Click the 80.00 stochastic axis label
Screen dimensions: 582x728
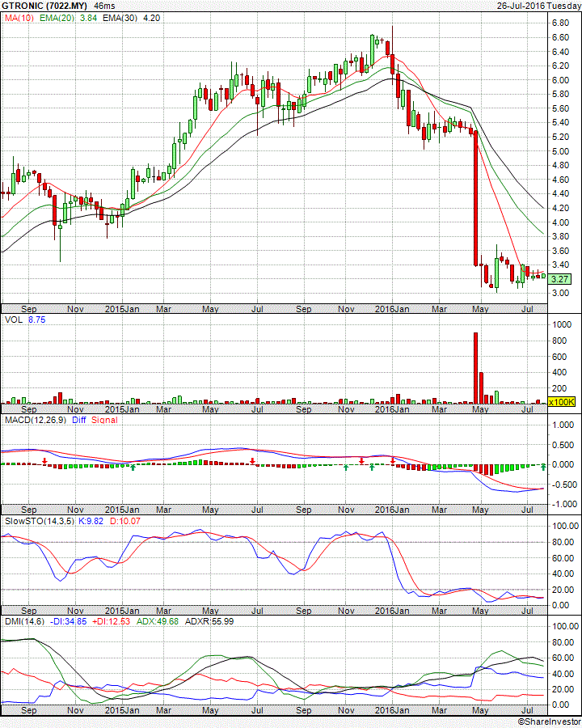[563, 542]
